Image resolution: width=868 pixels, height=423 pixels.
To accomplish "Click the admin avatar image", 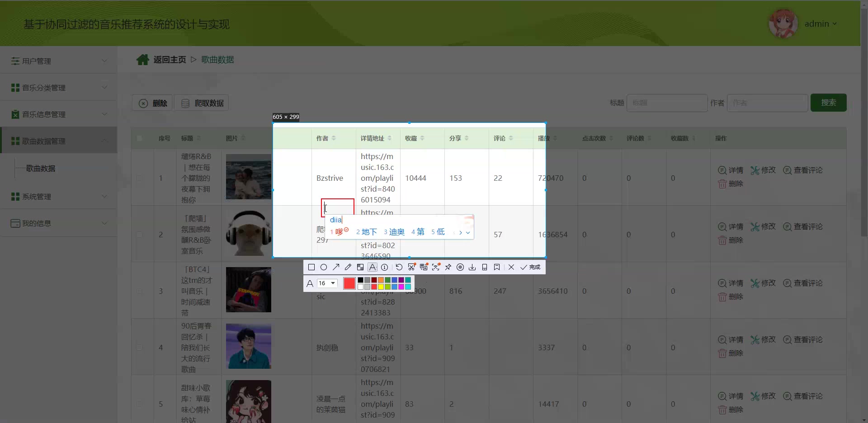I will [x=783, y=23].
